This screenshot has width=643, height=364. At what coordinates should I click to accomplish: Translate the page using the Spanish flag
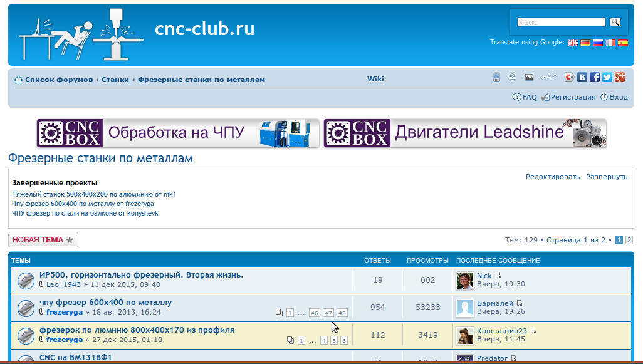pyautogui.click(x=623, y=43)
